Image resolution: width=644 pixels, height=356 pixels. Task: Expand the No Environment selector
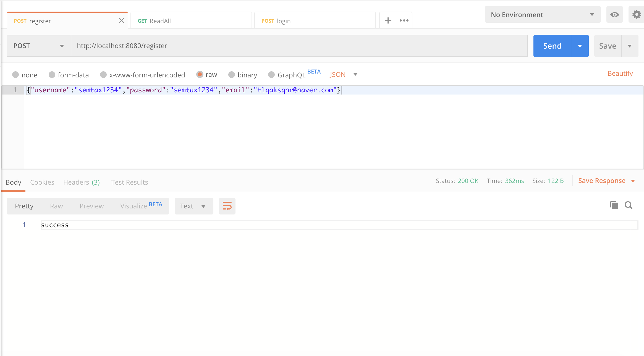tap(542, 15)
